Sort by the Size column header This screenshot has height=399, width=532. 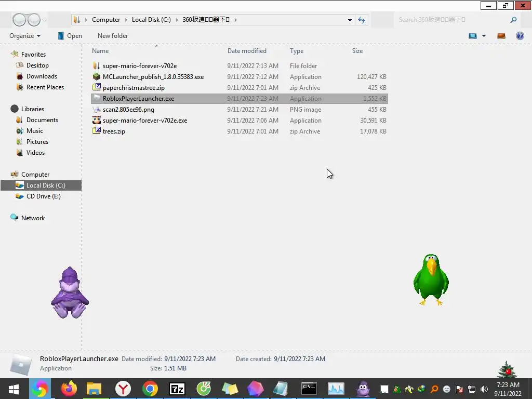357,51
